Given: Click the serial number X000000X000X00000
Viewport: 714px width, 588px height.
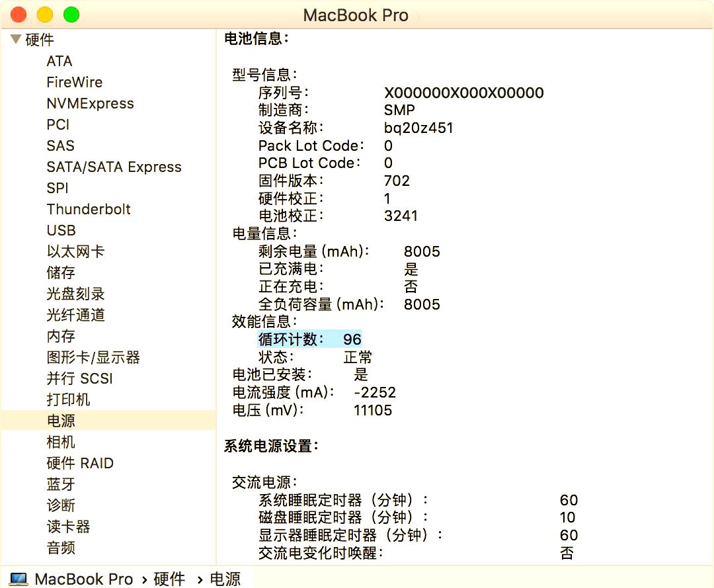Looking at the screenshot, I should point(464,93).
